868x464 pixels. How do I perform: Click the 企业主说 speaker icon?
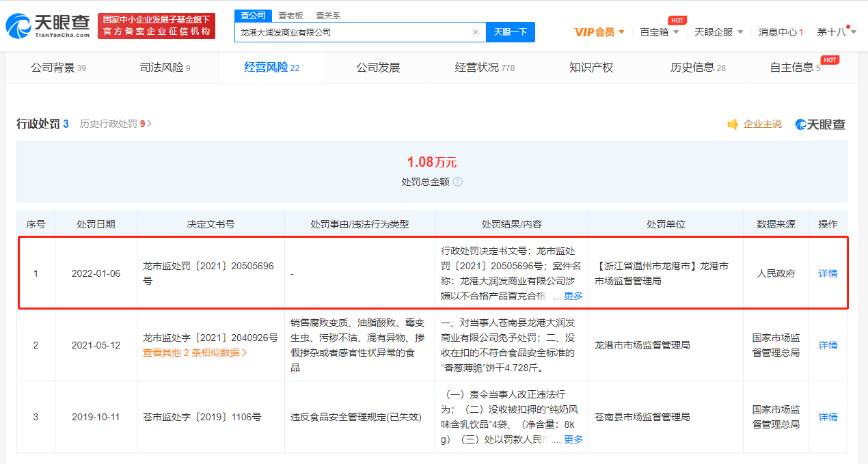733,124
